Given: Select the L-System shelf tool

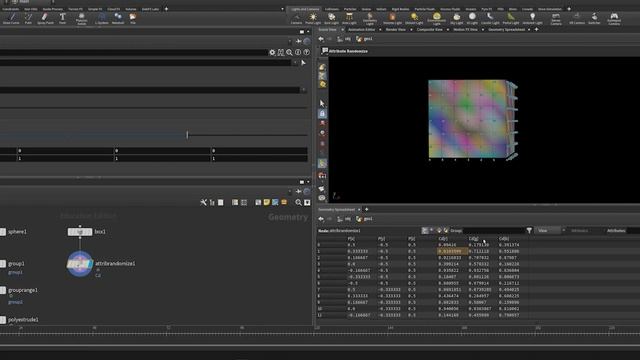Looking at the screenshot, I should pos(102,18).
